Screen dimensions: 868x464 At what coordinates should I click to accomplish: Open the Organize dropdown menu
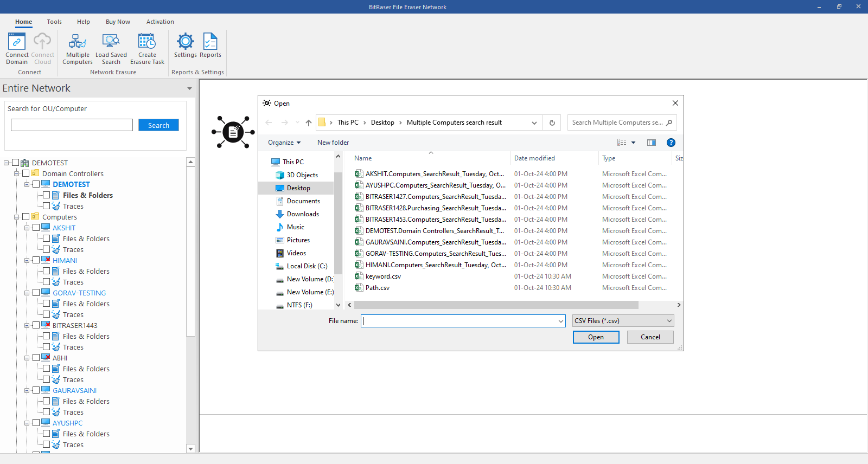(x=284, y=143)
